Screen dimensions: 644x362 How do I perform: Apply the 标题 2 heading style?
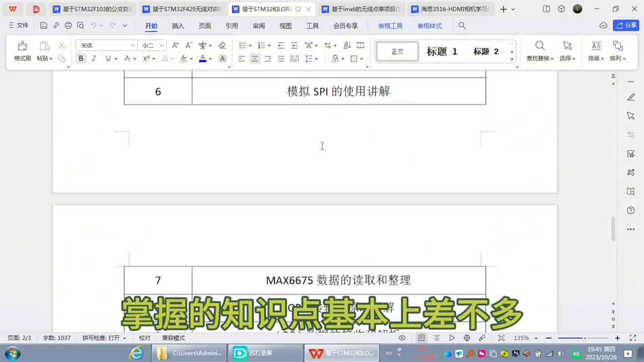(x=486, y=51)
